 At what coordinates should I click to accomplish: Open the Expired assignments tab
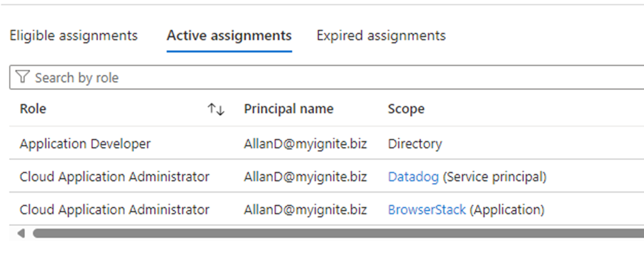tap(381, 35)
